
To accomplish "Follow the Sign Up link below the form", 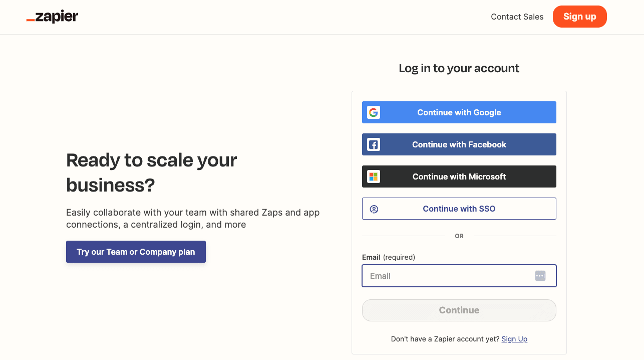I will 514,339.
